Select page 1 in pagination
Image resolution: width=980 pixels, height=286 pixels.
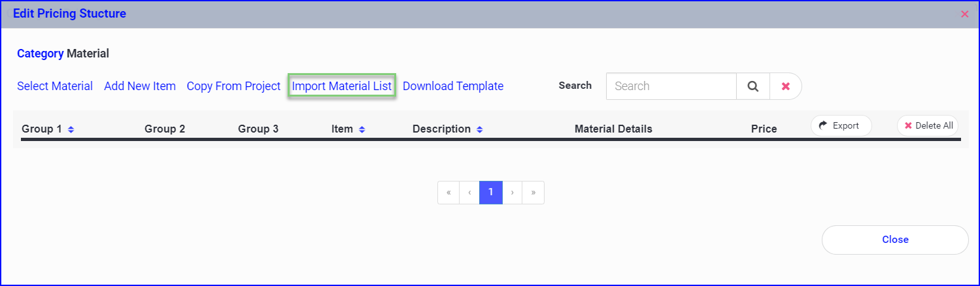(x=491, y=193)
